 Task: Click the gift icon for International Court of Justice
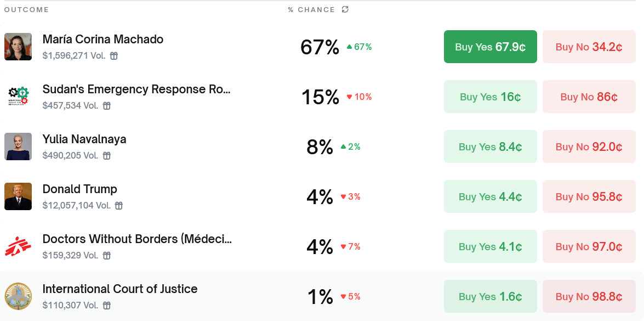(x=107, y=306)
